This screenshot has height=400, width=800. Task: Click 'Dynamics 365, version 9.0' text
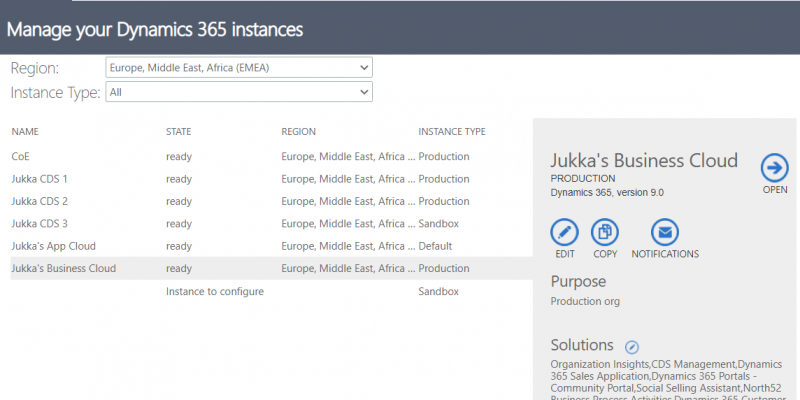[x=607, y=193]
